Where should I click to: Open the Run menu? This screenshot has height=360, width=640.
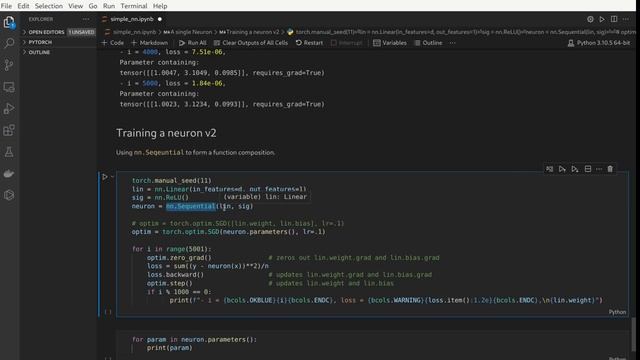tap(109, 6)
